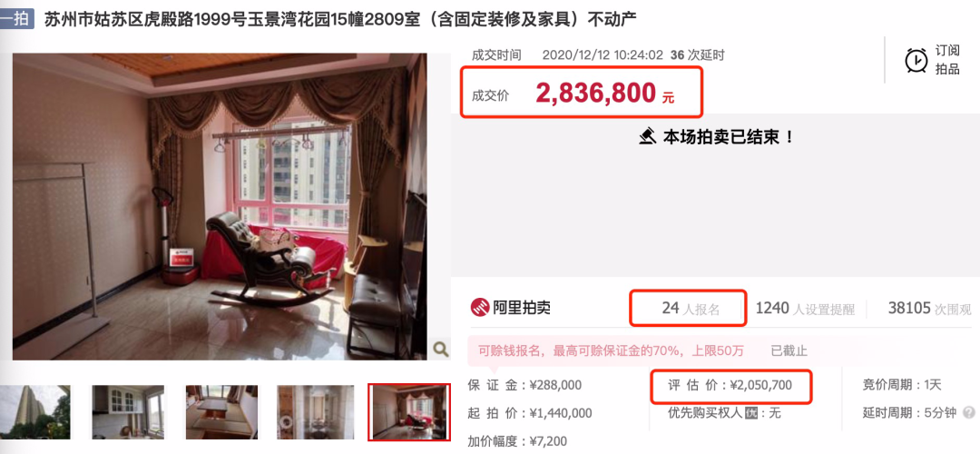Open the building exterior thumbnail
This screenshot has height=454, width=980.
coord(35,412)
